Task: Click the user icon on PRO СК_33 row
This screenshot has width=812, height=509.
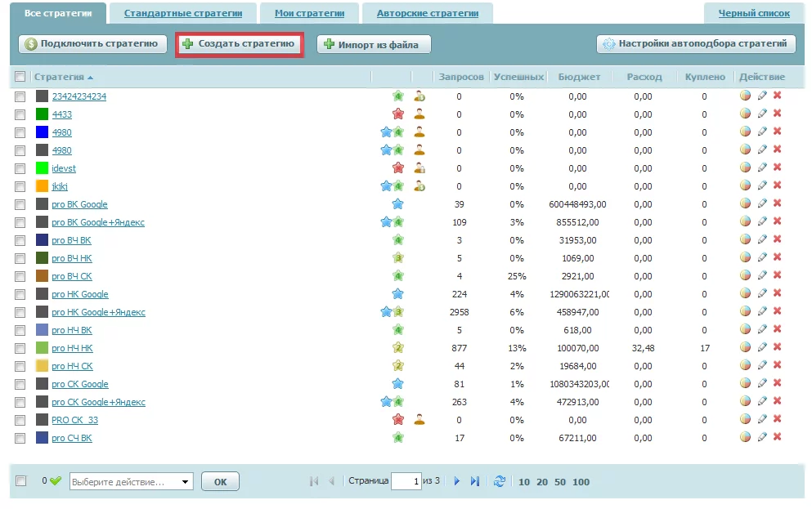Action: [x=419, y=419]
